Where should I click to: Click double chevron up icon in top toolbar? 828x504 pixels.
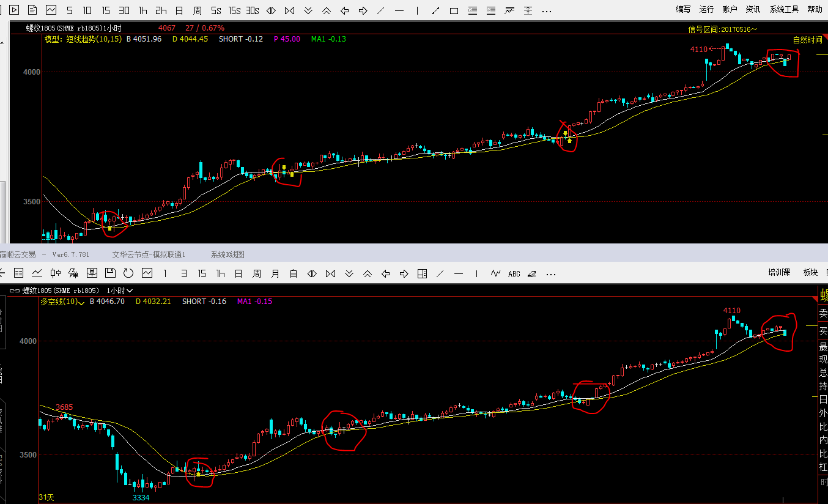click(327, 10)
